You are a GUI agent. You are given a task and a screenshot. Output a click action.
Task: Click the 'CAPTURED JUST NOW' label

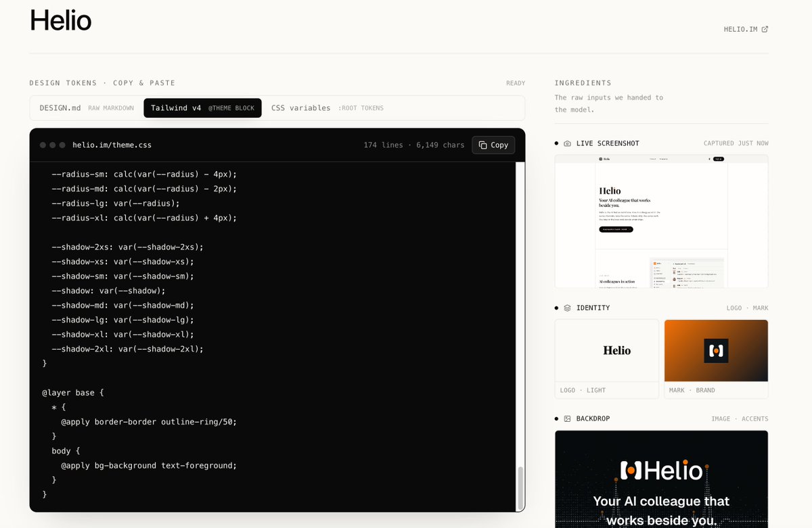736,143
